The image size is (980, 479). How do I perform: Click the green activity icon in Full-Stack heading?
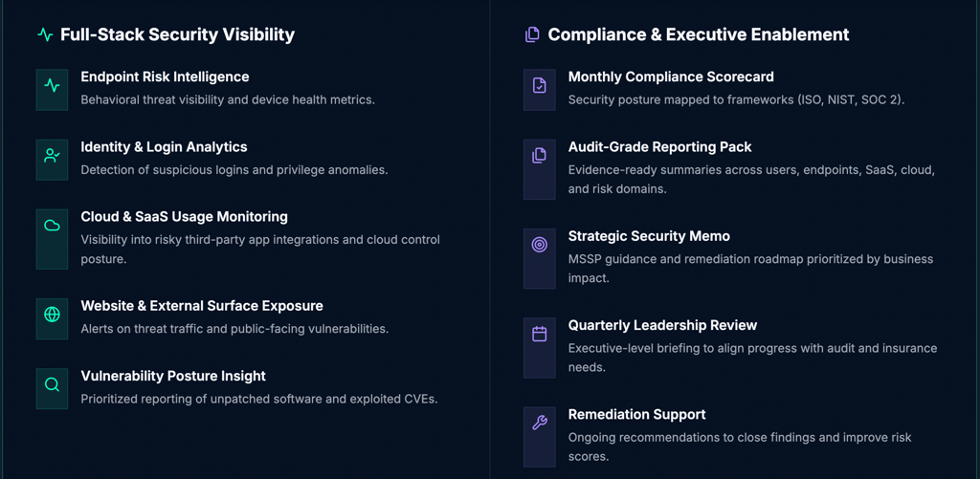[45, 34]
